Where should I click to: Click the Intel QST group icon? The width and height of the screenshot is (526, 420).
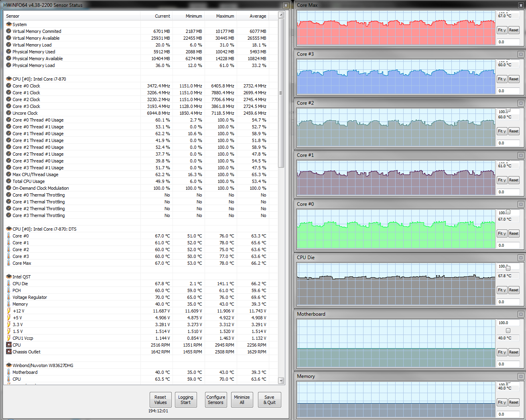coord(9,277)
